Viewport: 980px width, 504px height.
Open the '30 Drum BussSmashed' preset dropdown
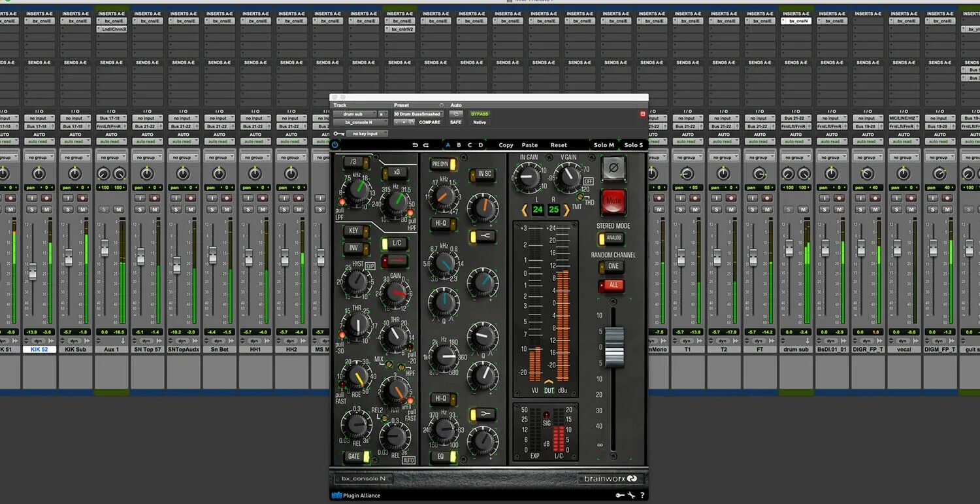point(418,114)
